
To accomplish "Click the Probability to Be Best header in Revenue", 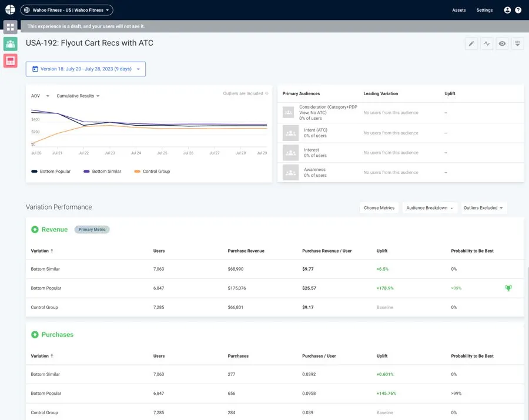I will [x=472, y=251].
